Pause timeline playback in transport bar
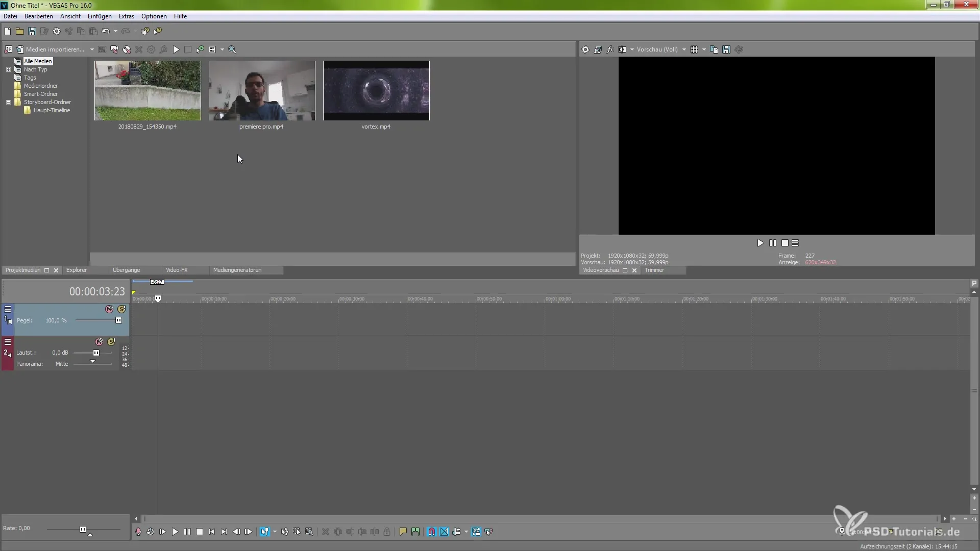This screenshot has width=980, height=551. [x=187, y=532]
